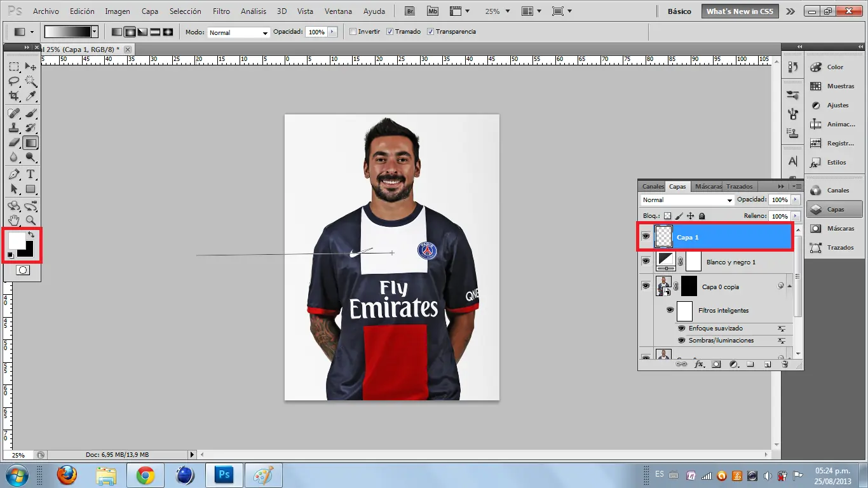The width and height of the screenshot is (868, 488).
Task: Launch Mini Bridge from application bar
Action: tap(433, 11)
